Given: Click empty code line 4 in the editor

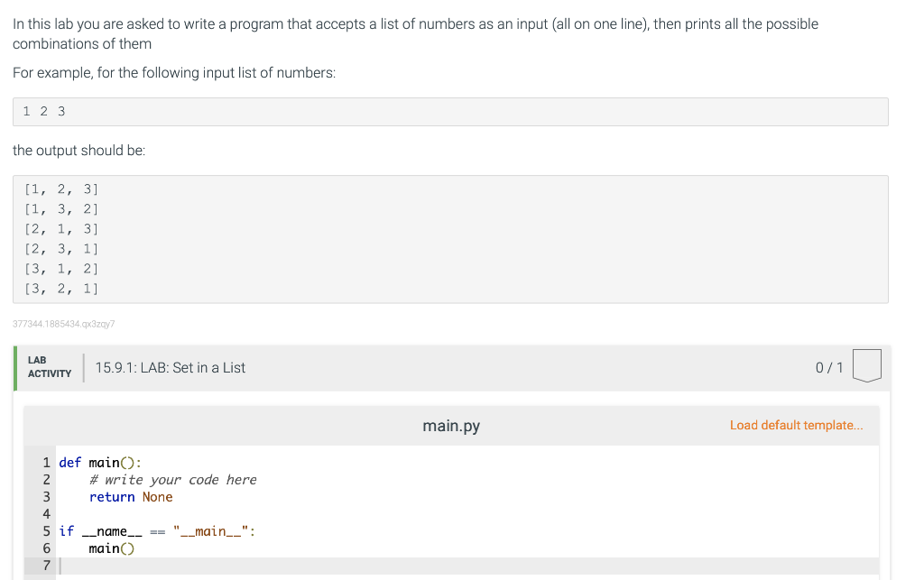Looking at the screenshot, I should (467, 514).
